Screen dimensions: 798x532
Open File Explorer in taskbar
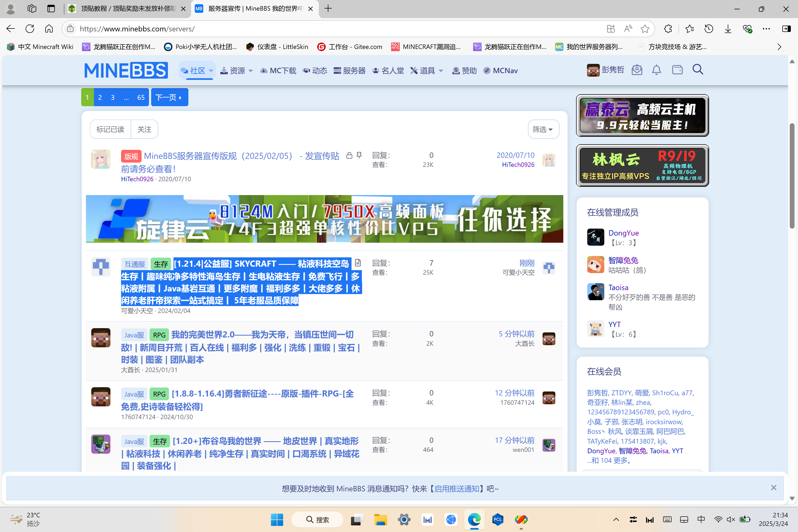point(380,519)
